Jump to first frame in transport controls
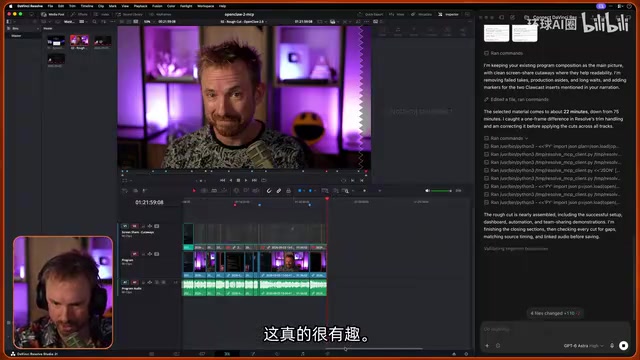The image size is (640, 360). 222,180
